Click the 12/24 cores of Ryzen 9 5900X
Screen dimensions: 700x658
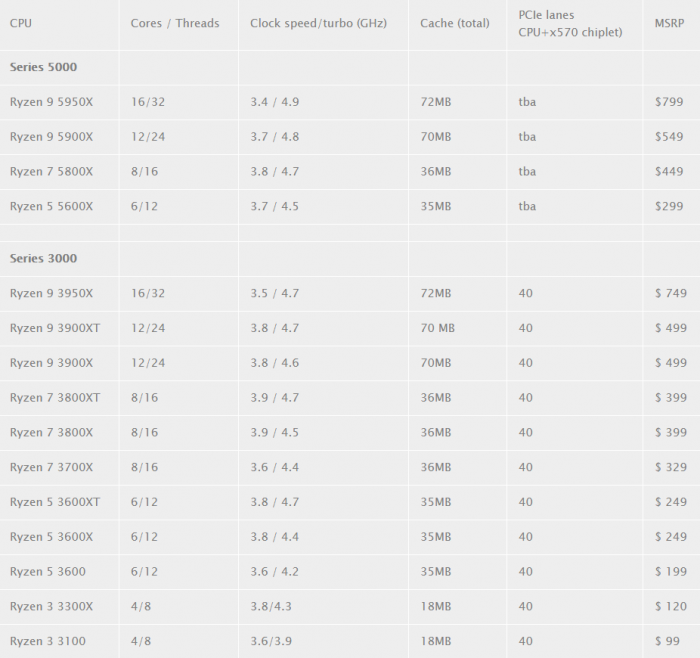148,137
